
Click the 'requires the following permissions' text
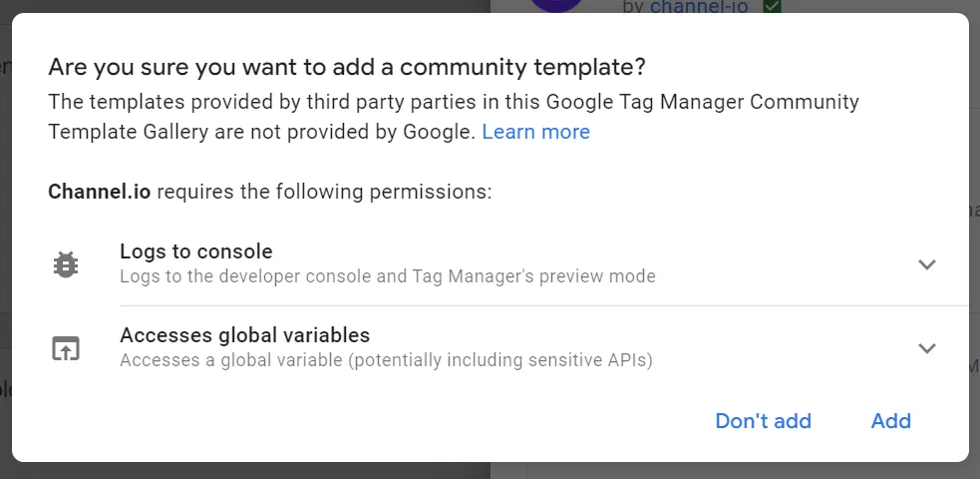(x=324, y=192)
